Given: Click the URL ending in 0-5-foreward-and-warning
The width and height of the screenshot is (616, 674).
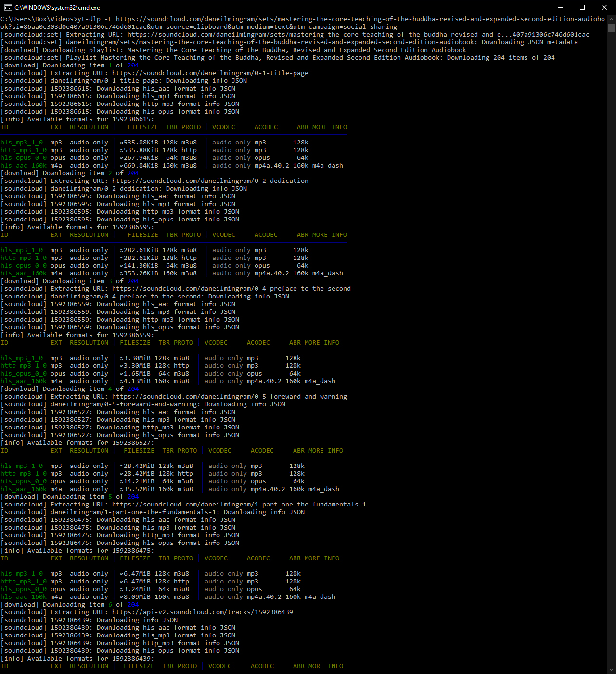Looking at the screenshot, I should pos(230,397).
